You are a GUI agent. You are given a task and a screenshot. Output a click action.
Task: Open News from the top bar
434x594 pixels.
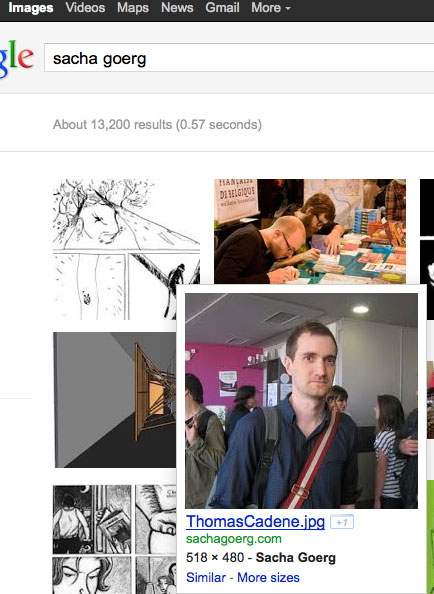(x=177, y=8)
